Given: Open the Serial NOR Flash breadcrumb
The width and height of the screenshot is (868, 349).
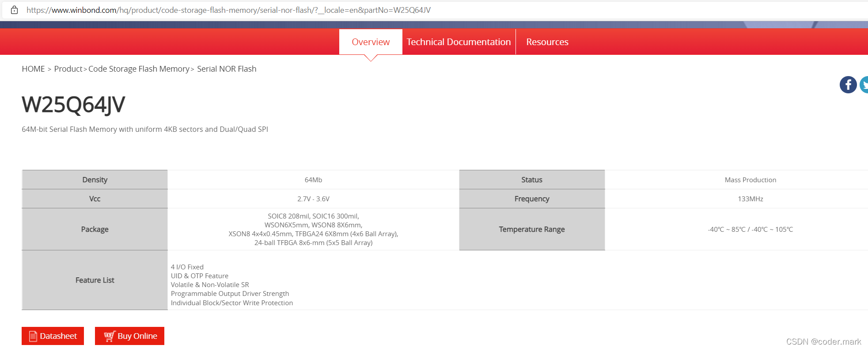Looking at the screenshot, I should (227, 69).
